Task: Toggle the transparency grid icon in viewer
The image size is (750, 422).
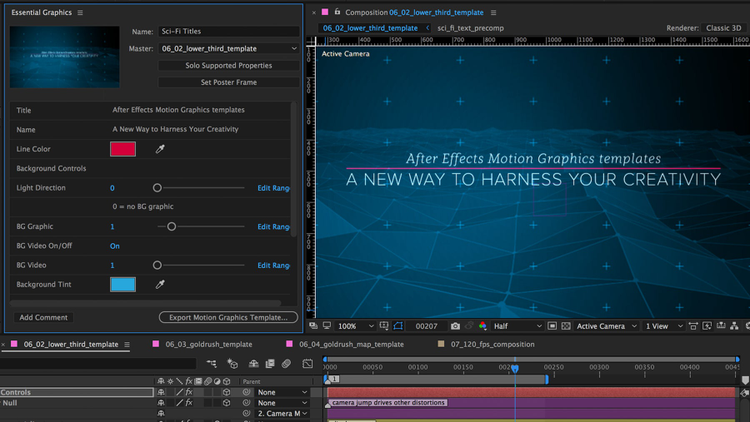Action: point(566,326)
